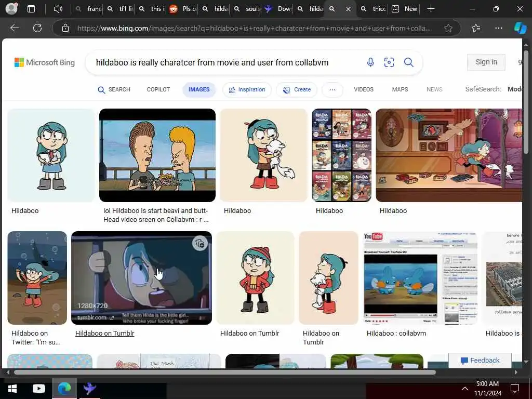This screenshot has width=532, height=399.
Task: Open the Beavis and Butt-Head thumbnail
Action: [157, 155]
